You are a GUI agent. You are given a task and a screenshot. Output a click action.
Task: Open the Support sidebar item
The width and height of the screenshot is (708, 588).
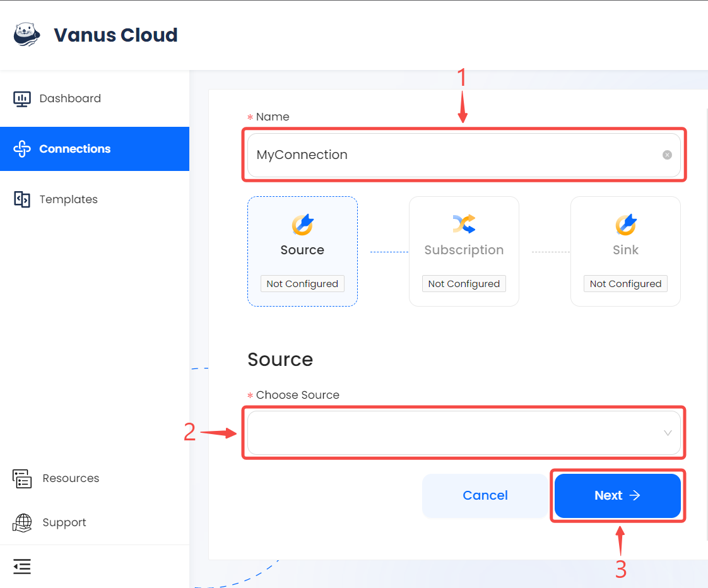(95, 522)
